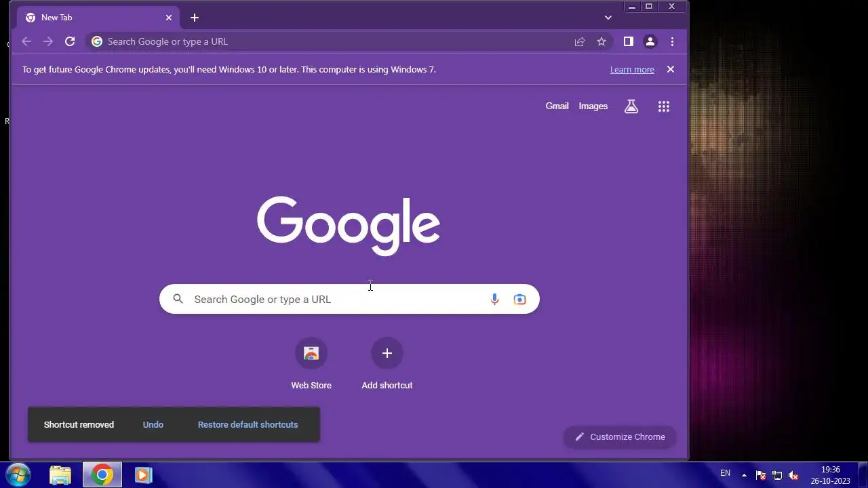Click the Google icon in address bar
868x488 pixels.
click(x=97, y=41)
